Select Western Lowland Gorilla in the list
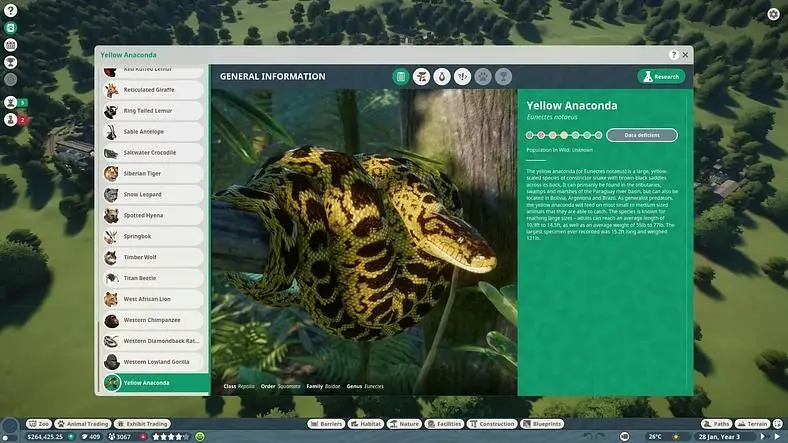 click(153, 362)
